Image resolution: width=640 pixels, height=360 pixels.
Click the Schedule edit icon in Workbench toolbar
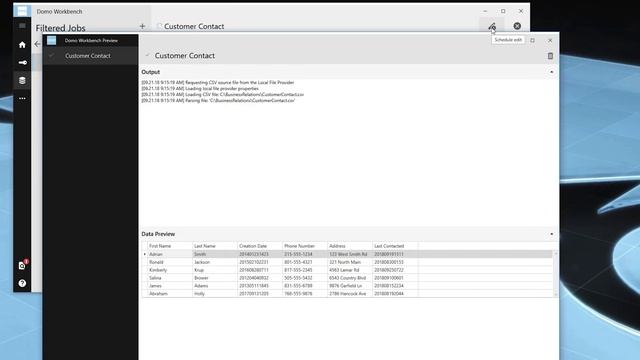tap(492, 26)
